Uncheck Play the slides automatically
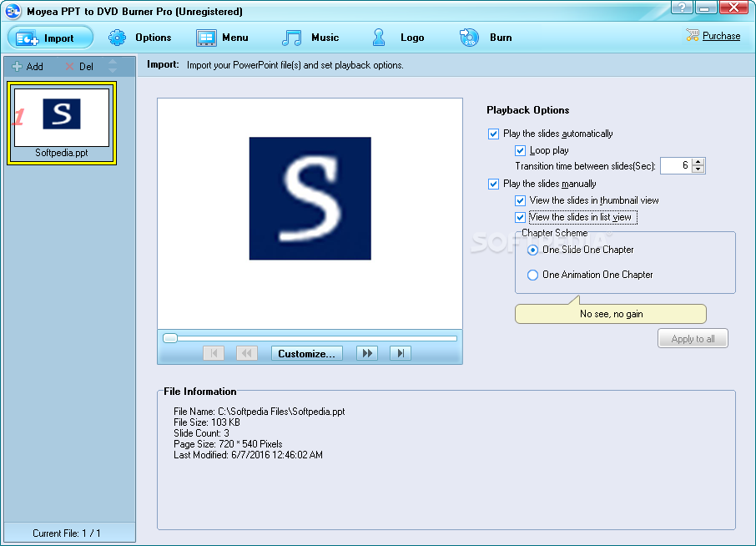 pos(493,134)
